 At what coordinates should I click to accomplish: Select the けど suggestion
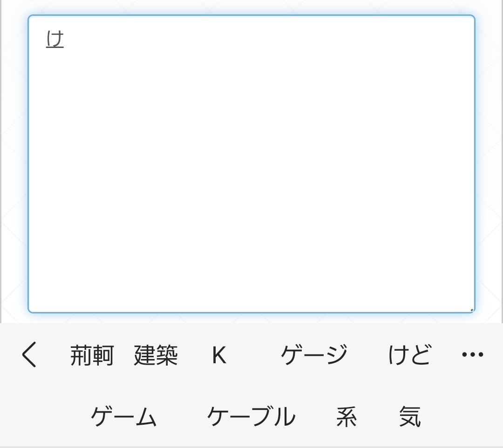point(409,355)
